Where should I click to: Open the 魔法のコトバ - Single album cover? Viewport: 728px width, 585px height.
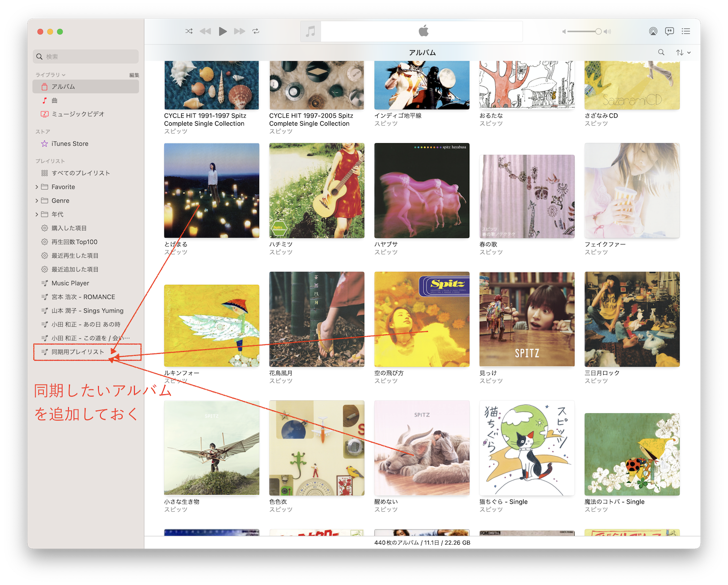632,454
